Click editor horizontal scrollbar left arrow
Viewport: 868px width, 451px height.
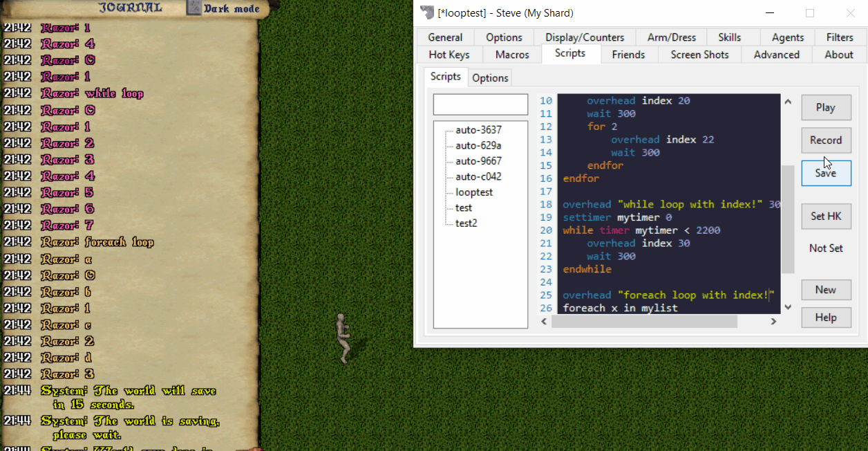pos(544,322)
